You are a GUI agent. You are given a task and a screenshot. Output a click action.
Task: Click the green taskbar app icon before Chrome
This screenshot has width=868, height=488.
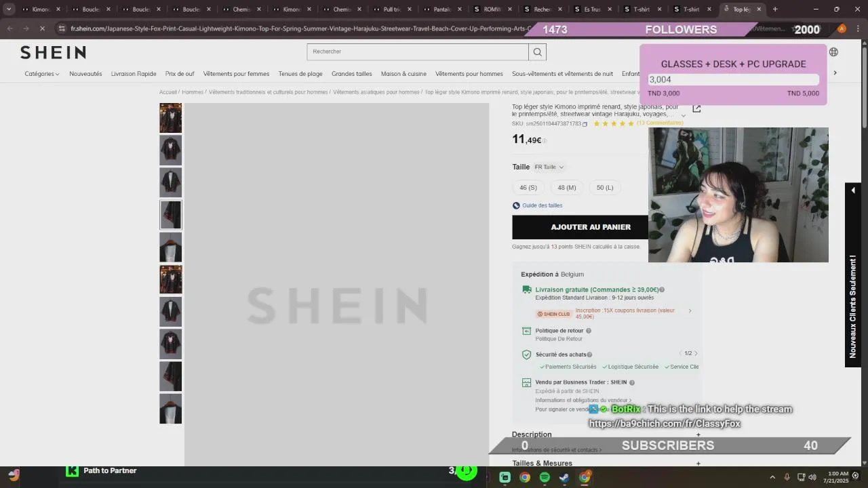click(505, 477)
